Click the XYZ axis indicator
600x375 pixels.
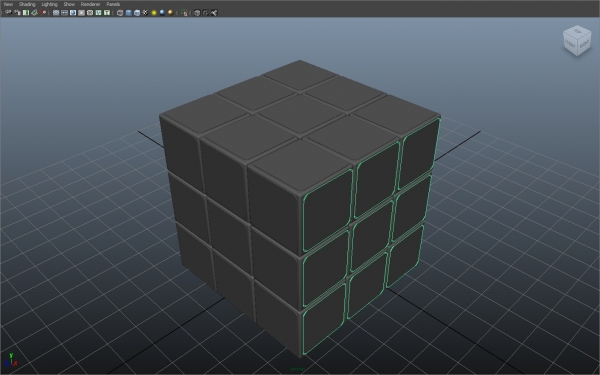point(10,360)
